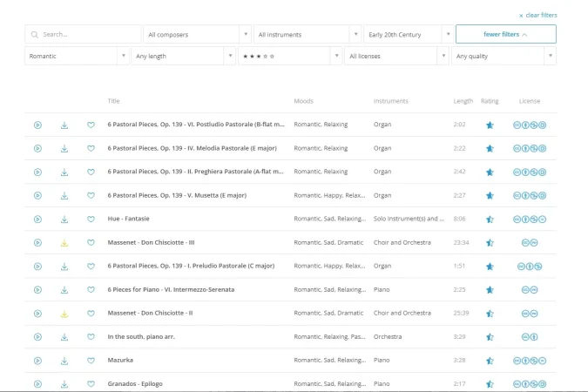Download In the south, piano arr.
Viewport: 588px width, 392px height.
64,337
